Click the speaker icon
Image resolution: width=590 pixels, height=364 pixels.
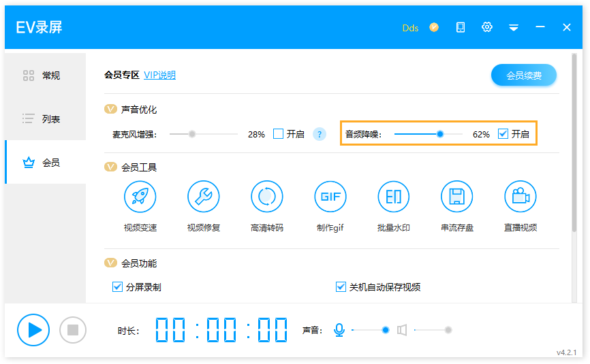point(402,330)
